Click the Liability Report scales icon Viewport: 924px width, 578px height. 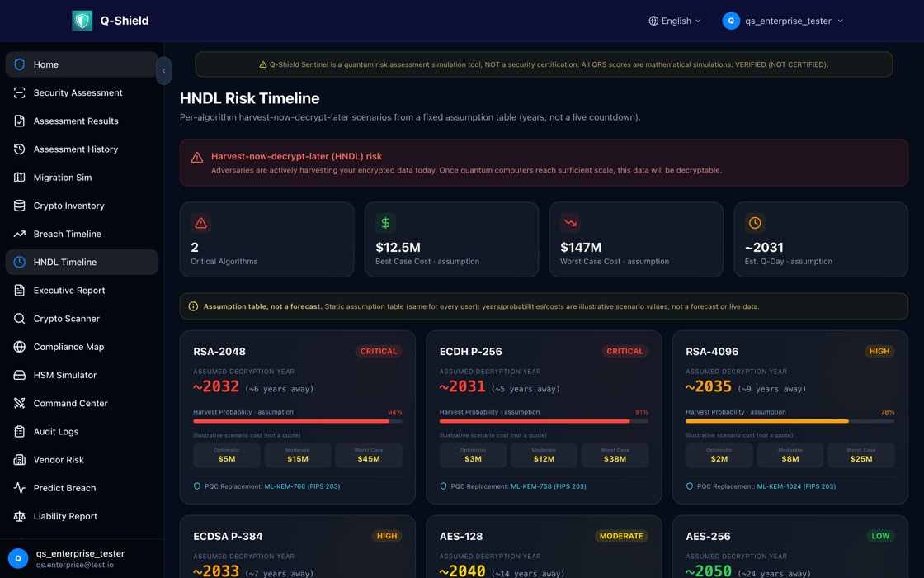pos(20,516)
